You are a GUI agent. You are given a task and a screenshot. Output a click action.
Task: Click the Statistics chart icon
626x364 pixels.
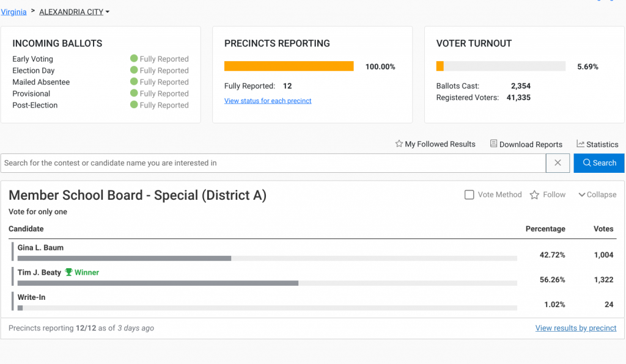click(580, 144)
